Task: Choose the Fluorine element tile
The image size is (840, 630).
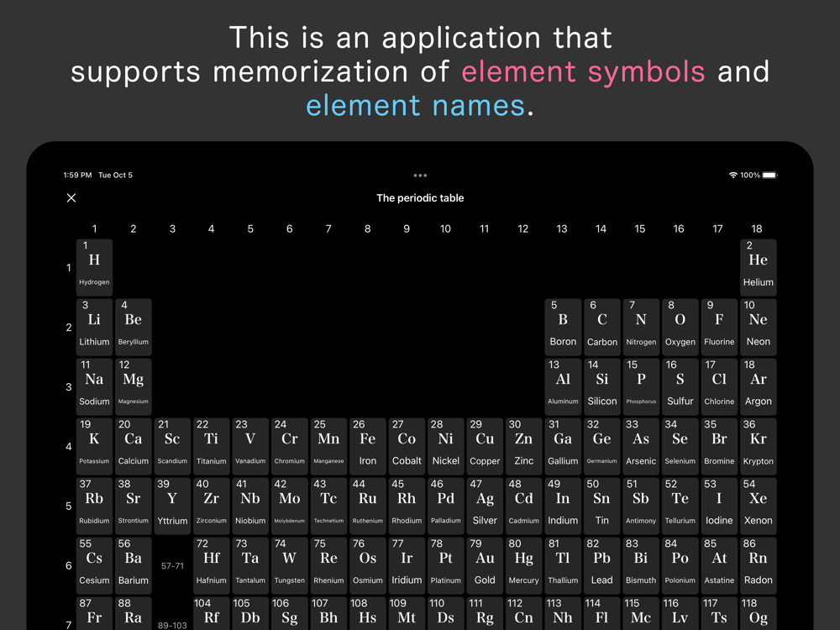Action: pyautogui.click(x=719, y=328)
